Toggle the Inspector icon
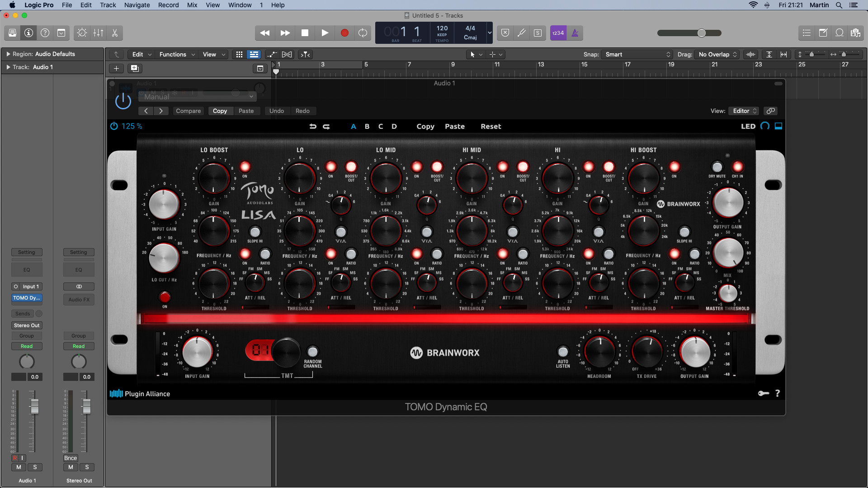Screen dimensions: 868x488 coord(28,33)
